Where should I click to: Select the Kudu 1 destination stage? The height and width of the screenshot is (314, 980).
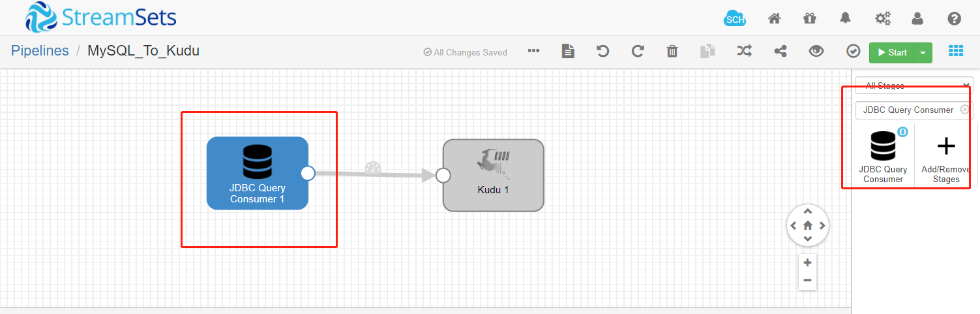tap(494, 175)
